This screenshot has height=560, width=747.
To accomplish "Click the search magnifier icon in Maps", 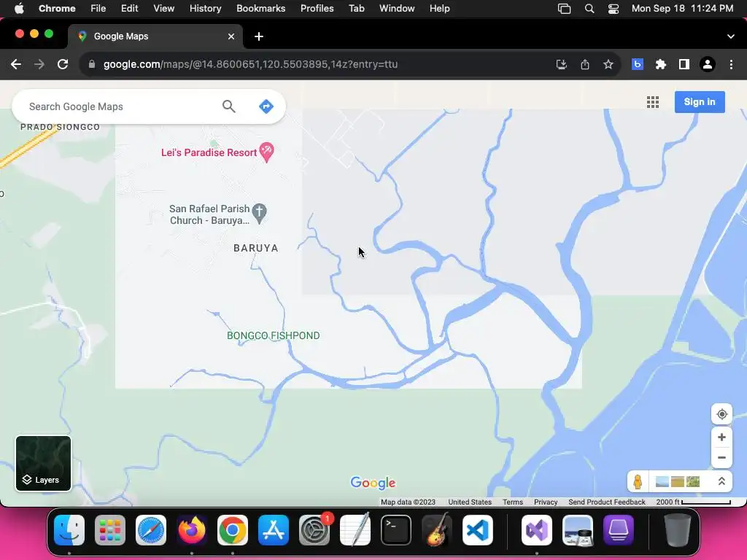I will click(x=228, y=106).
